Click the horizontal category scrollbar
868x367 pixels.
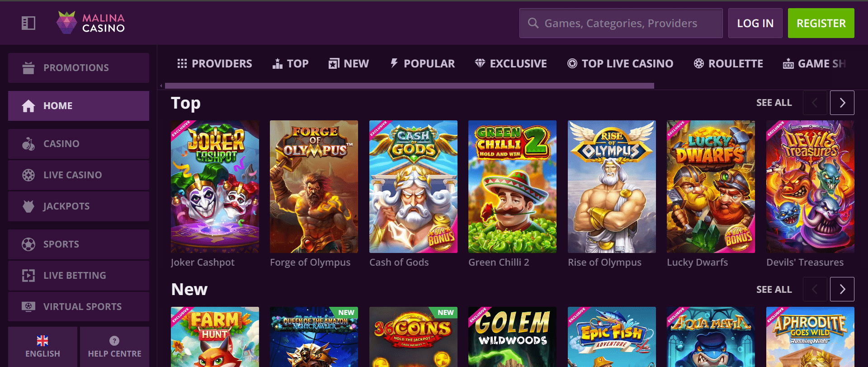click(x=409, y=86)
